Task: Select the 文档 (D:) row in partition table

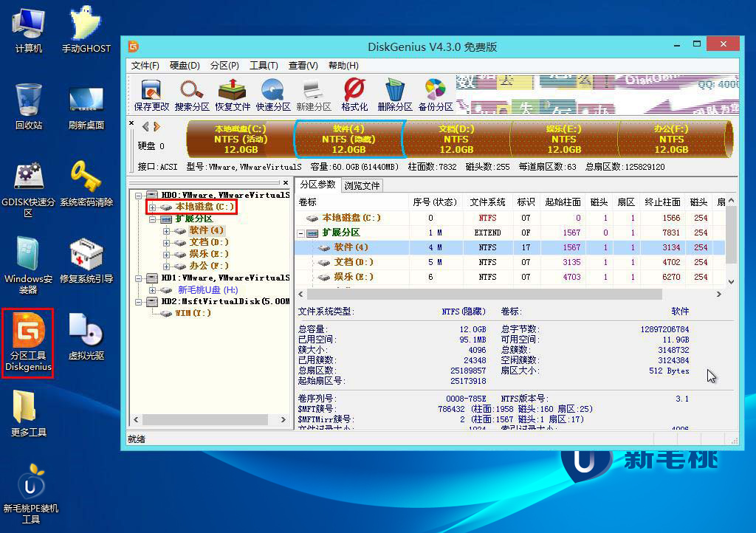Action: [x=509, y=262]
